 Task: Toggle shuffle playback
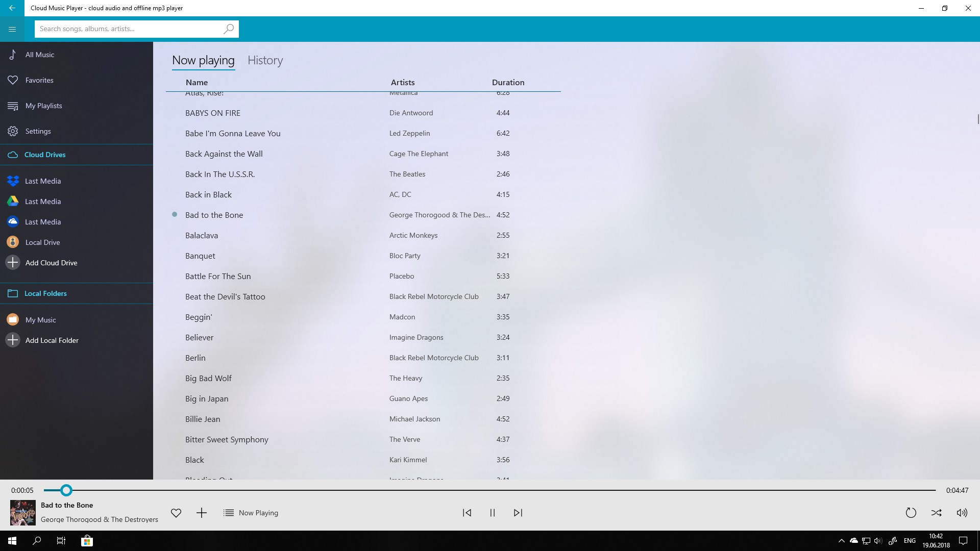936,513
